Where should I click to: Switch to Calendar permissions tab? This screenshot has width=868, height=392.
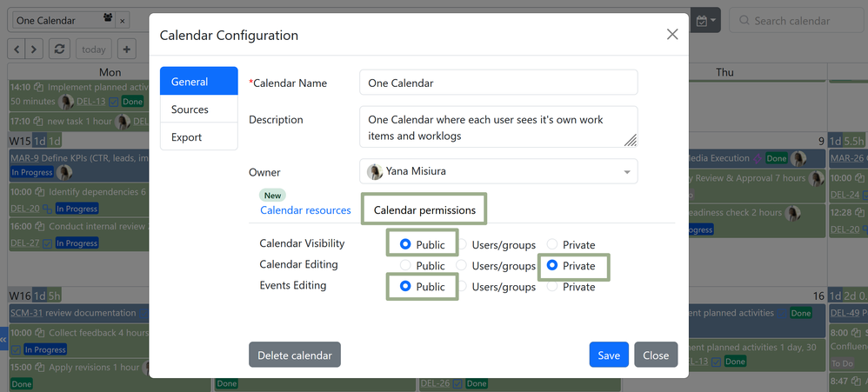pyautogui.click(x=424, y=210)
